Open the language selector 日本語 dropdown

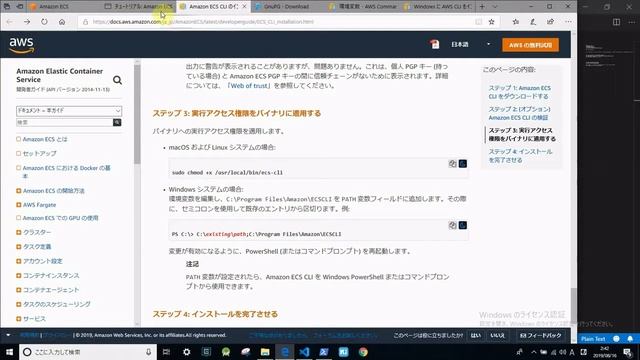tap(470, 44)
